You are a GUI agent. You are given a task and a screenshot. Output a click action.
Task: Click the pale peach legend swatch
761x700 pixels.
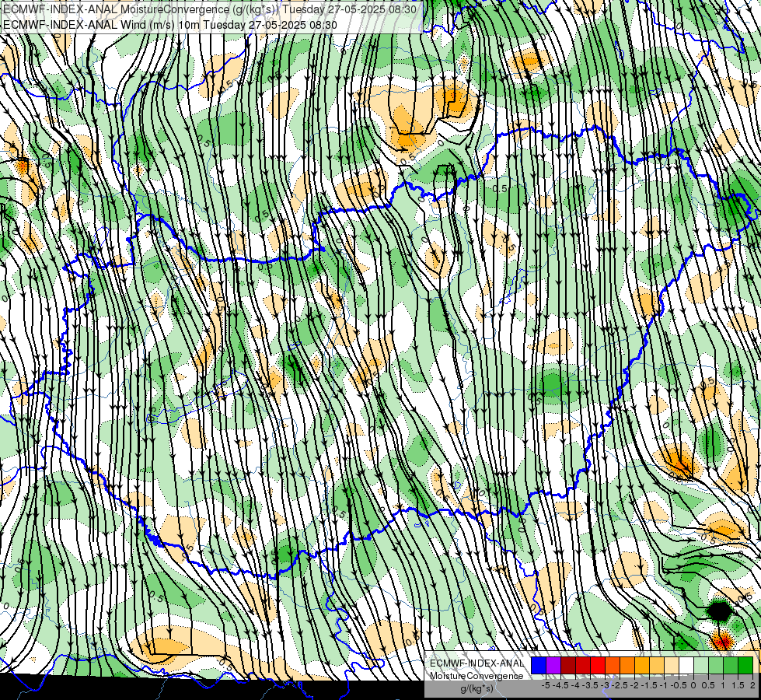click(672, 666)
